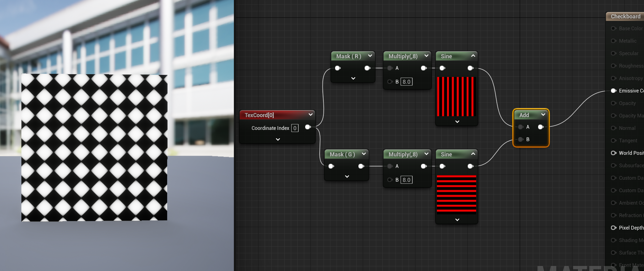Click output pin of Multiply after Mask (R)
Screen dimensions: 644x271
(424, 68)
